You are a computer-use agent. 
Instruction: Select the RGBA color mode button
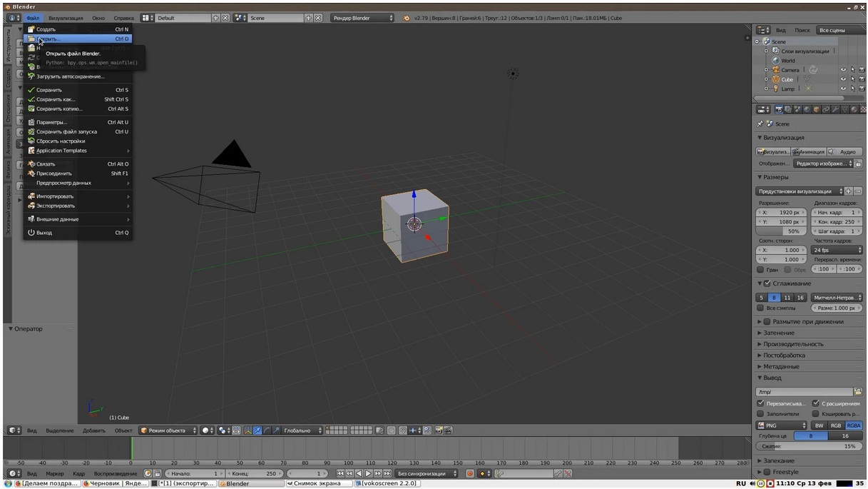854,425
